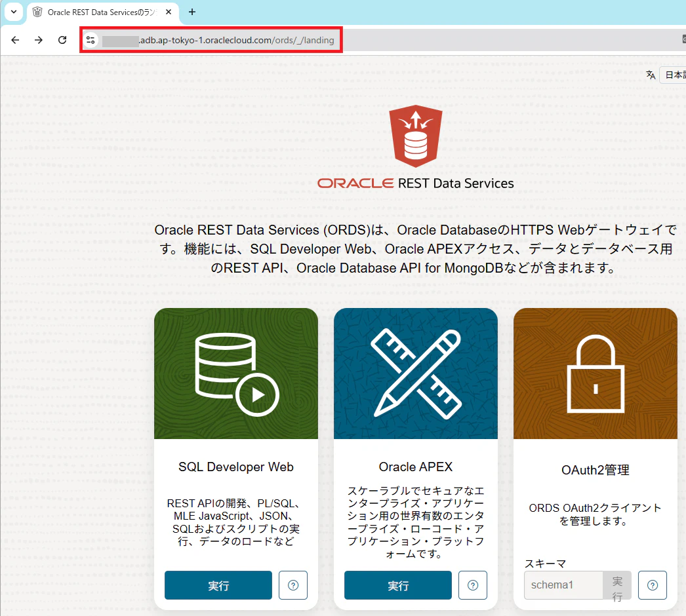This screenshot has height=616, width=686.
Task: Select the Oracle REST Data Services tab
Action: point(102,12)
